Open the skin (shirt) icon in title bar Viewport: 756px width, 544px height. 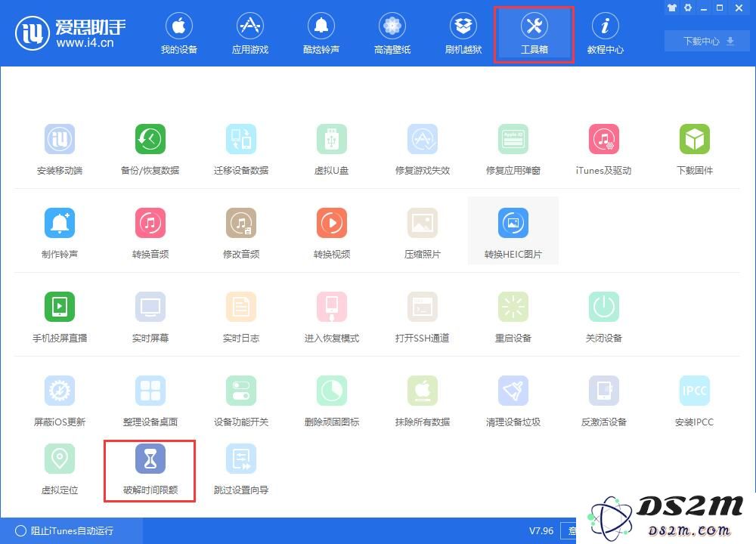[671, 8]
